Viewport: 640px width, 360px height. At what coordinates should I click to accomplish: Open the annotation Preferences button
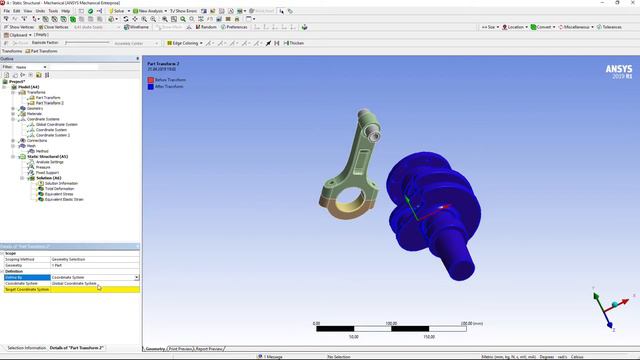tap(234, 27)
